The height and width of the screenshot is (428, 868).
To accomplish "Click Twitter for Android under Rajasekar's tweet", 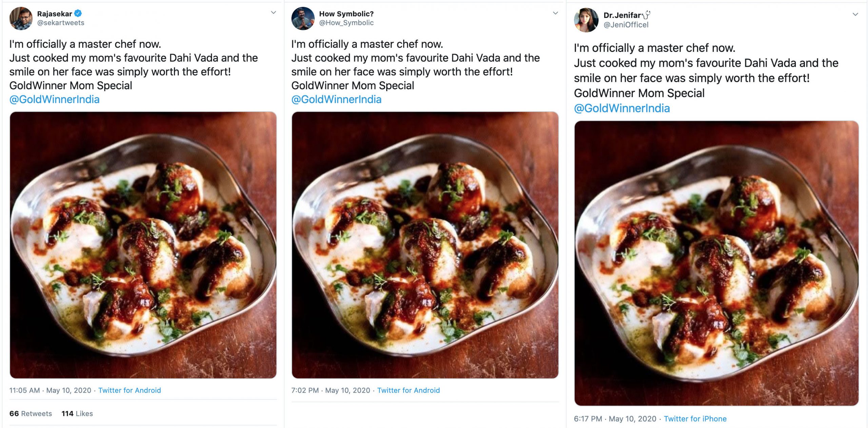I will point(130,390).
